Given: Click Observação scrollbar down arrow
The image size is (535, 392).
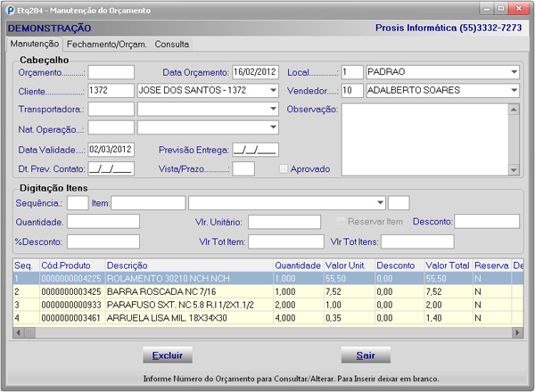Looking at the screenshot, I should [x=514, y=170].
